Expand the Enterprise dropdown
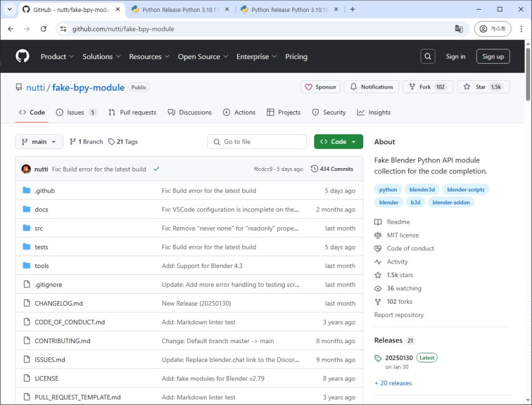Image resolution: width=532 pixels, height=405 pixels. click(x=256, y=57)
